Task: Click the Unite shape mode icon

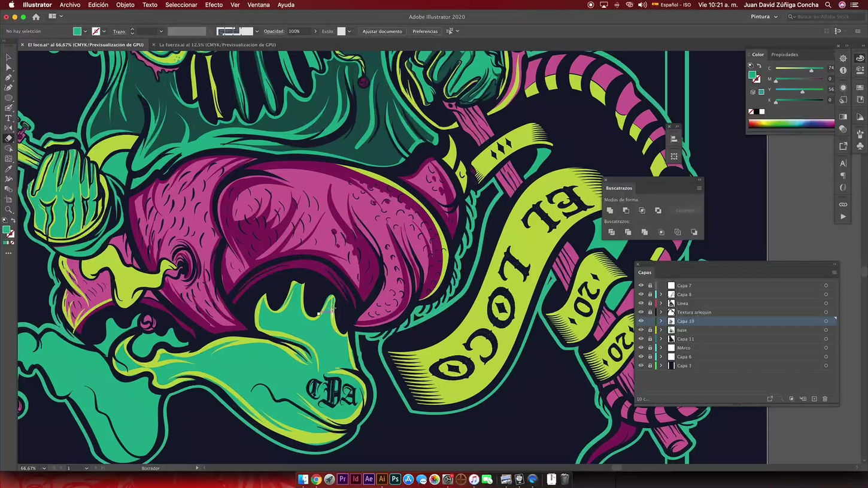Action: pos(610,211)
